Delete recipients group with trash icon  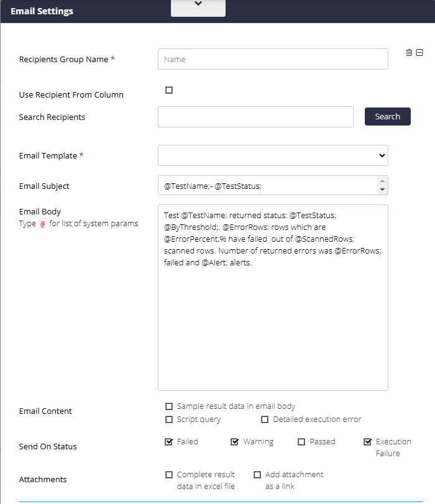point(409,52)
